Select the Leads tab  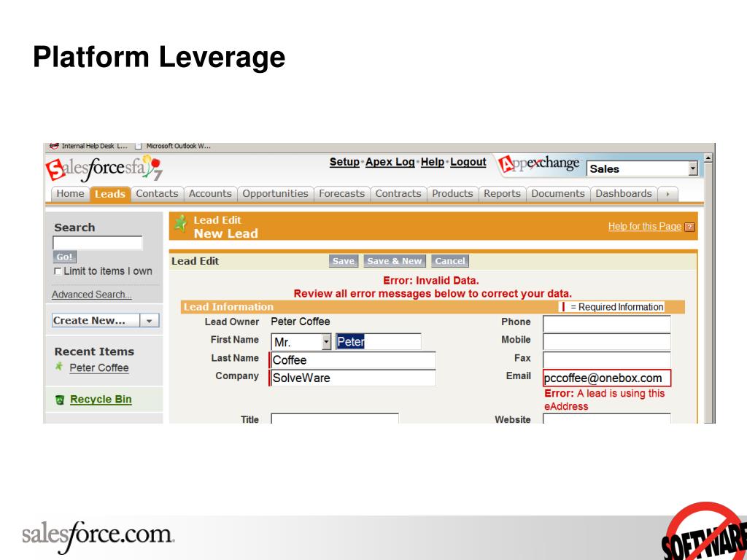click(110, 194)
